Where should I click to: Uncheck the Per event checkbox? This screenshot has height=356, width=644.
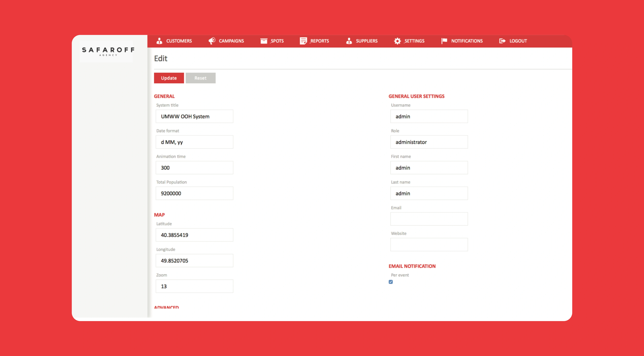click(x=391, y=282)
